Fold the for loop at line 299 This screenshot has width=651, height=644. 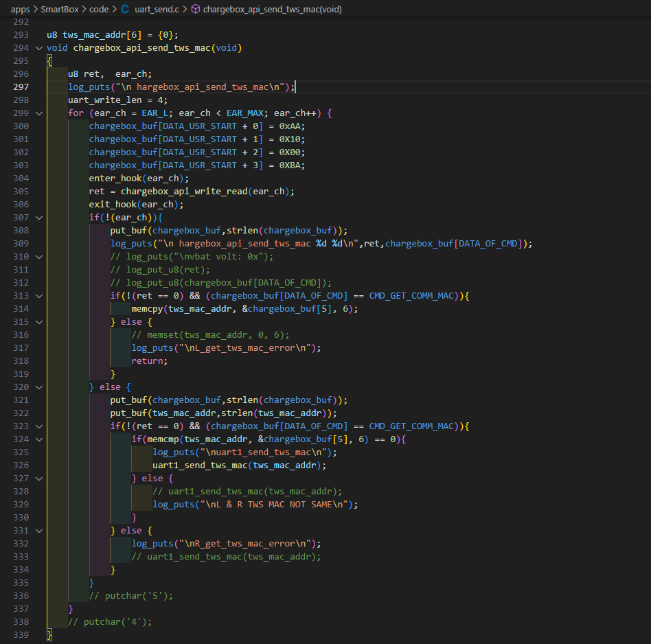pyautogui.click(x=39, y=113)
